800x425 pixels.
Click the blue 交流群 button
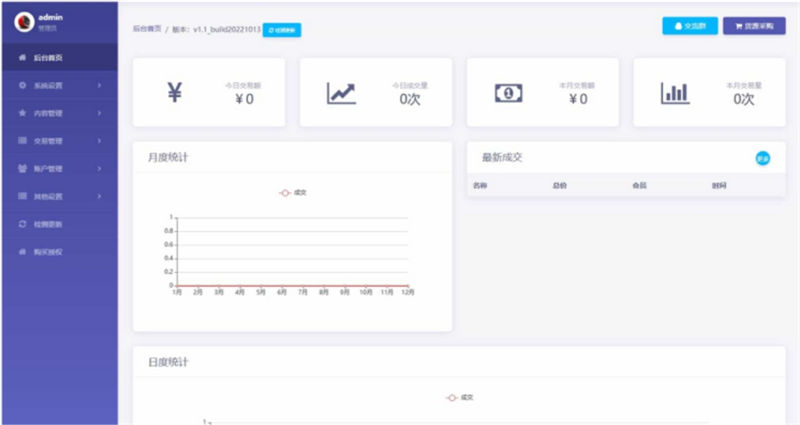pyautogui.click(x=690, y=27)
